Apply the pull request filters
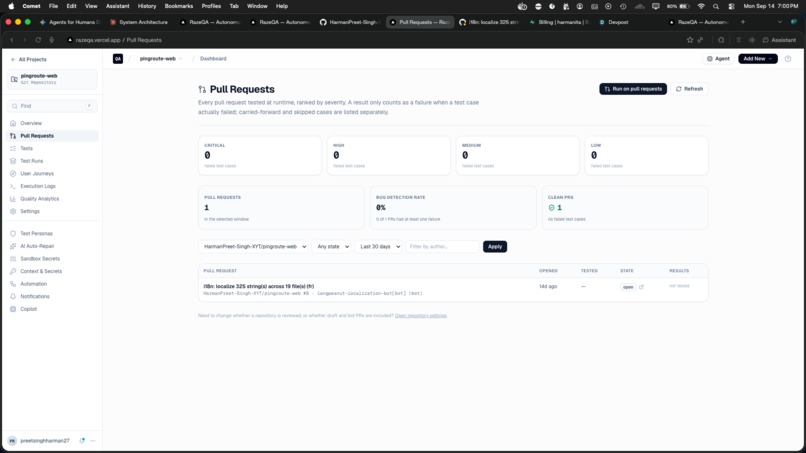The height and width of the screenshot is (453, 806). coord(494,247)
